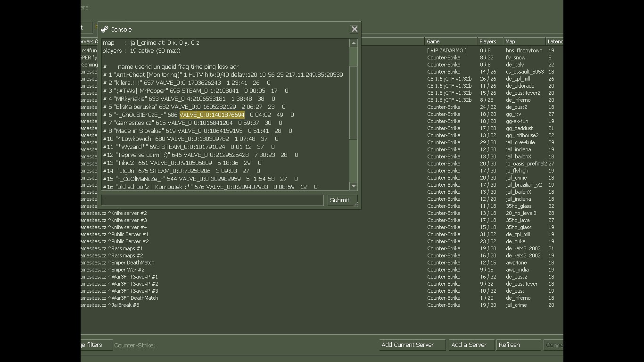Select the ^Rats maps #2 row
Image resolution: width=644 pixels, height=362 pixels.
(x=322, y=255)
